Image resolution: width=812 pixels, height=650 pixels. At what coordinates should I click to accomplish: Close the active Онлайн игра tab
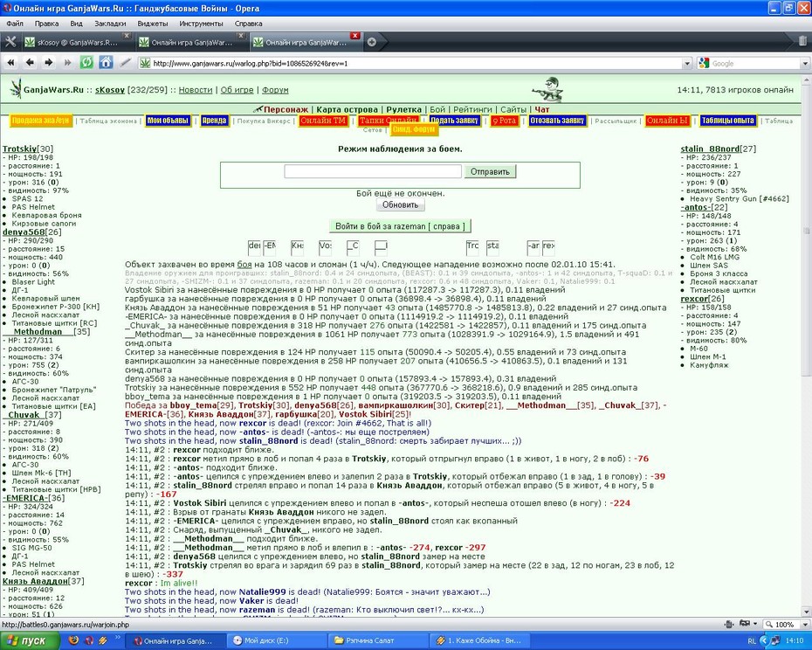354,36
